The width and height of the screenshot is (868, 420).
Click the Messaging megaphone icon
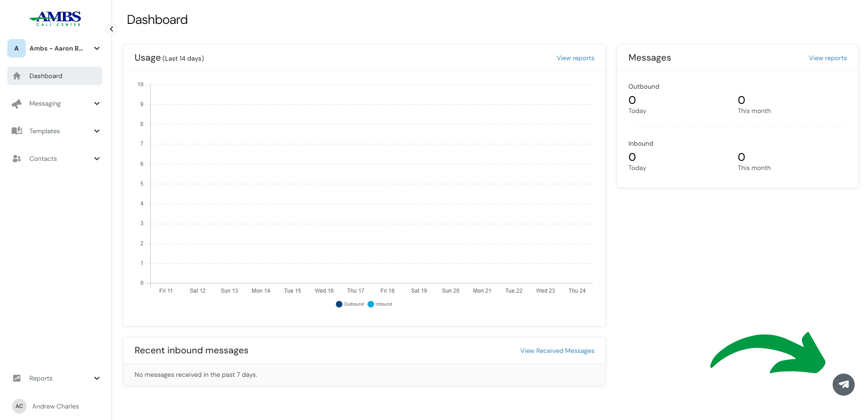click(x=17, y=104)
